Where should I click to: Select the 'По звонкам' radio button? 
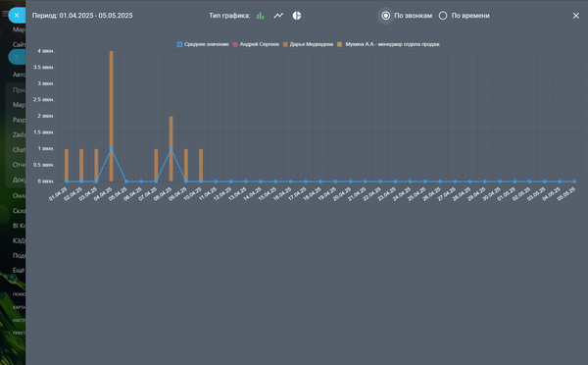tap(385, 16)
